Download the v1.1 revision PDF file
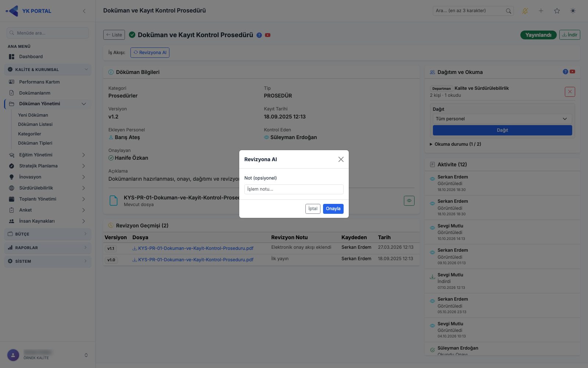Image resolution: width=588 pixels, height=368 pixels. 193,248
